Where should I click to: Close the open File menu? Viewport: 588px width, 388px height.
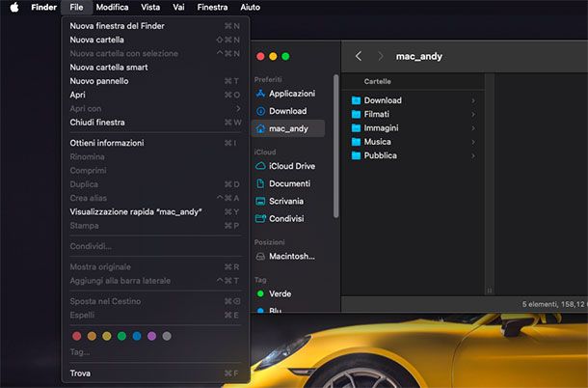point(76,7)
